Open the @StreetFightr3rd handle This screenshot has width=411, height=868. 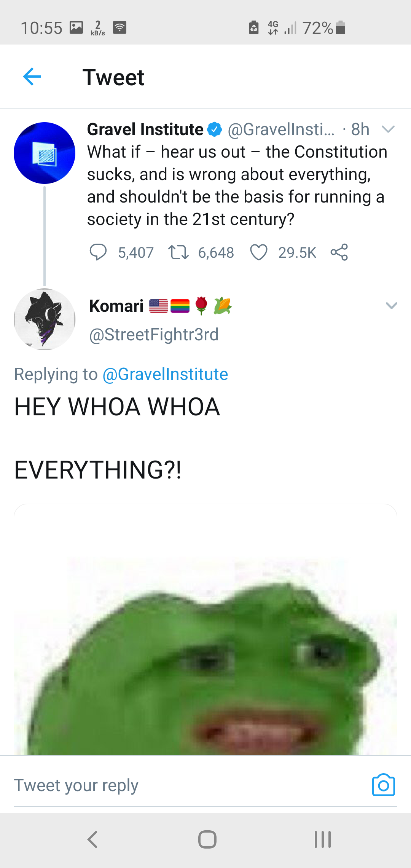pyautogui.click(x=154, y=335)
